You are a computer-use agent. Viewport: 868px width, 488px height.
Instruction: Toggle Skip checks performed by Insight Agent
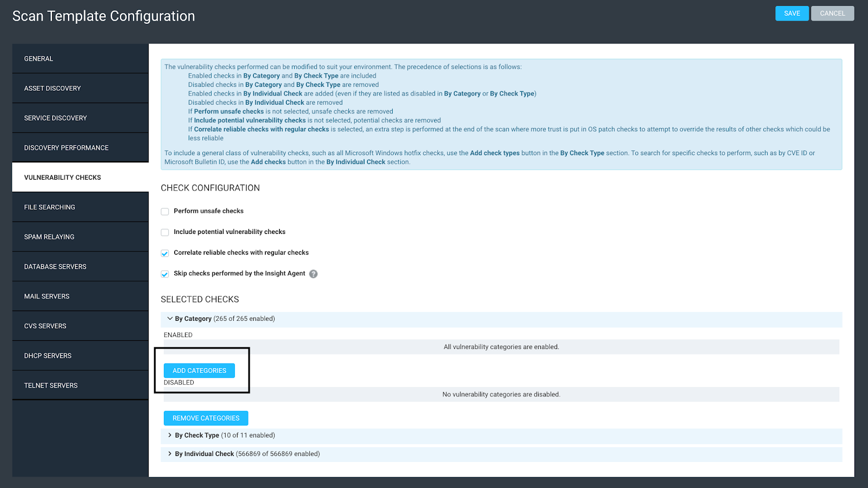(165, 274)
